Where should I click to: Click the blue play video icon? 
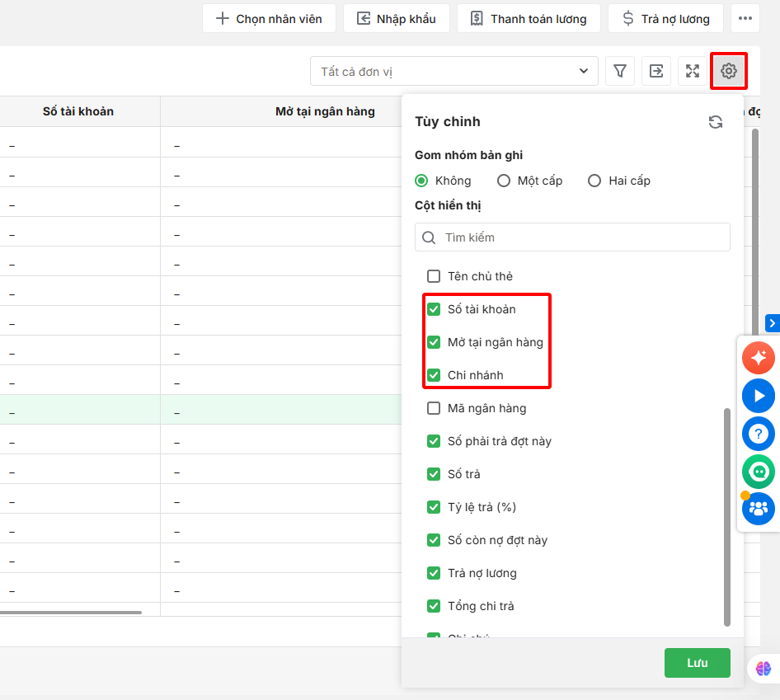click(x=758, y=396)
